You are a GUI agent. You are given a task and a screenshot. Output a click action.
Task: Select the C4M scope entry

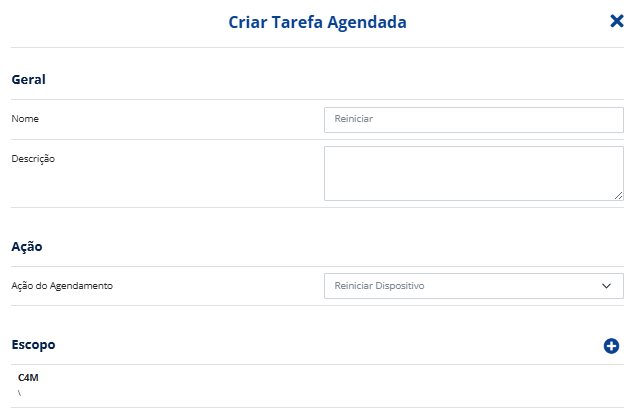tap(28, 377)
